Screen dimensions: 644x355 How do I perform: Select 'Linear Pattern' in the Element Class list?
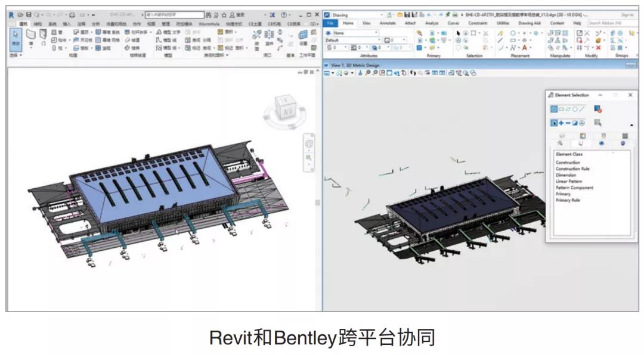click(569, 182)
